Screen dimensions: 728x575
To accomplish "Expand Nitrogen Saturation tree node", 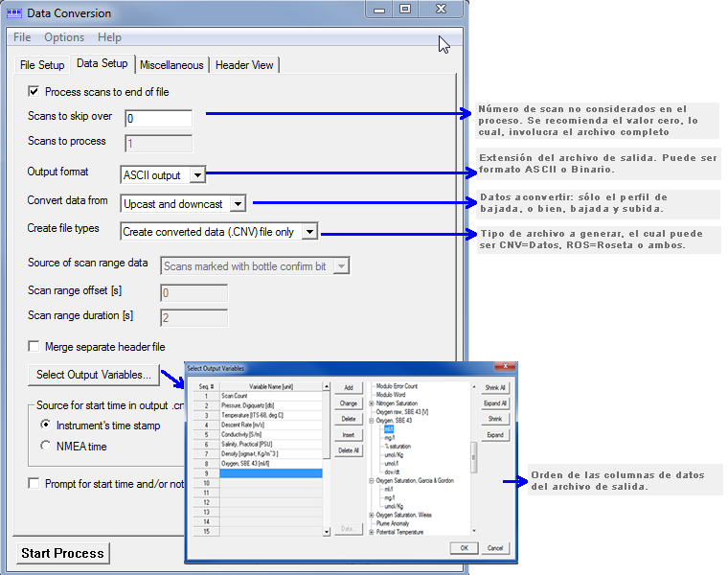I will tap(371, 403).
